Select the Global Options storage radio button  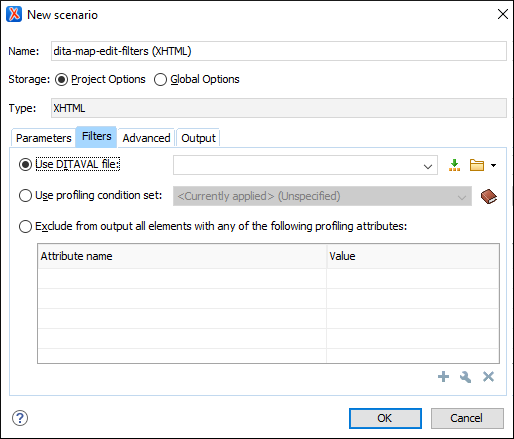160,80
